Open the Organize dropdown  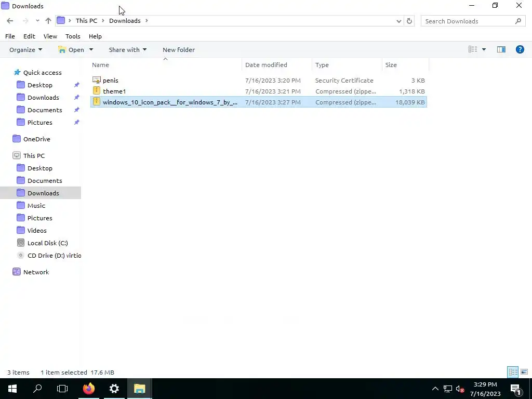(x=26, y=49)
